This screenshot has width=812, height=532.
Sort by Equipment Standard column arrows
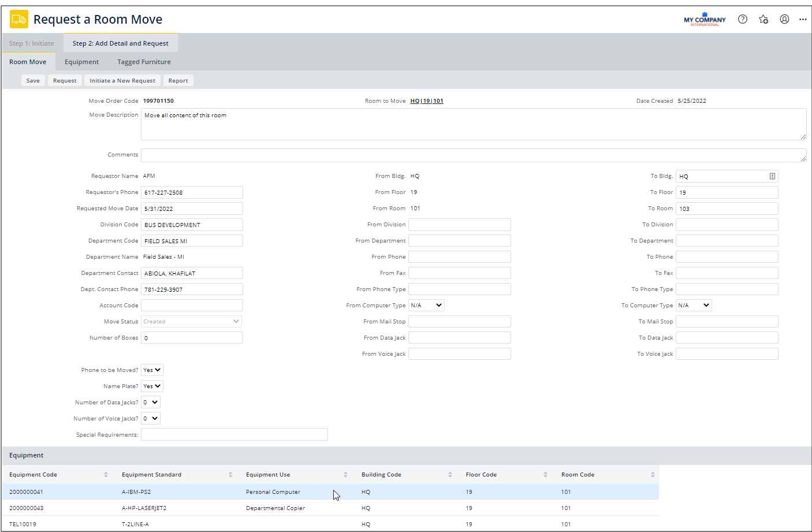[x=230, y=475]
